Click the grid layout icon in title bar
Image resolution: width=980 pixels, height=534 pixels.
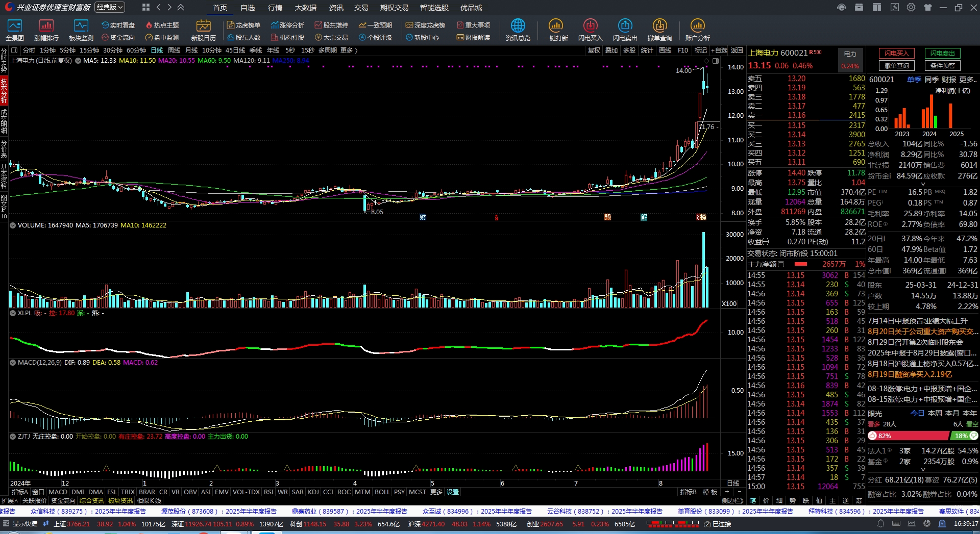pyautogui.click(x=146, y=7)
